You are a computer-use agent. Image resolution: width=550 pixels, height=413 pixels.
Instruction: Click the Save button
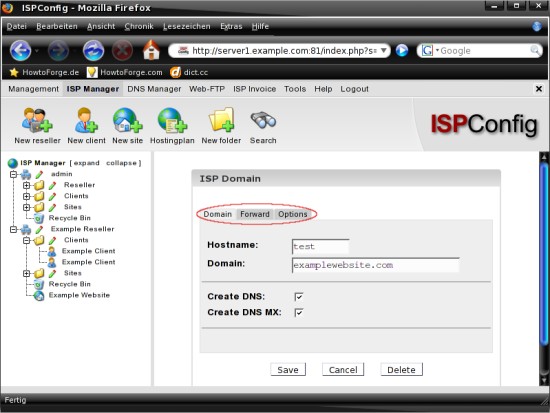pyautogui.click(x=288, y=369)
